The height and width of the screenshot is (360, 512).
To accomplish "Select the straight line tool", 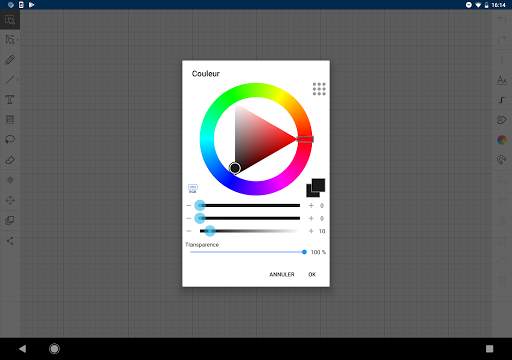I will tap(10, 79).
